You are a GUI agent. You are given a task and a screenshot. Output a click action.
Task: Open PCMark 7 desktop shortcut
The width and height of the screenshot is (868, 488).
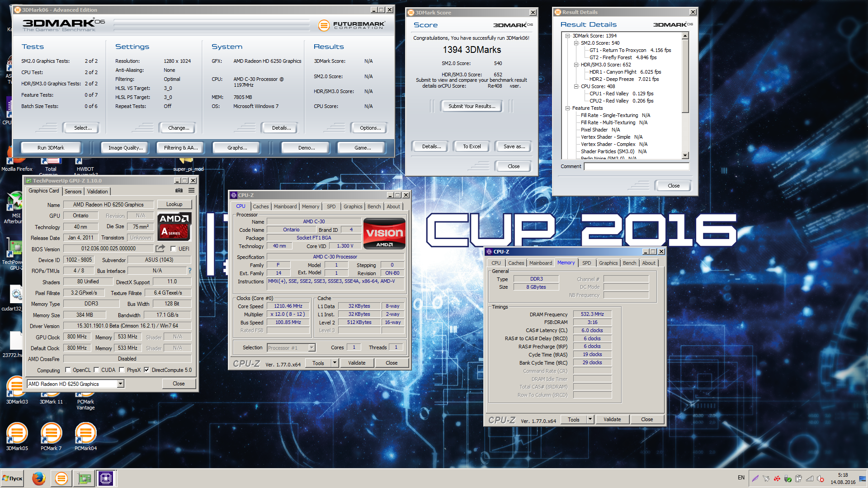tap(51, 436)
